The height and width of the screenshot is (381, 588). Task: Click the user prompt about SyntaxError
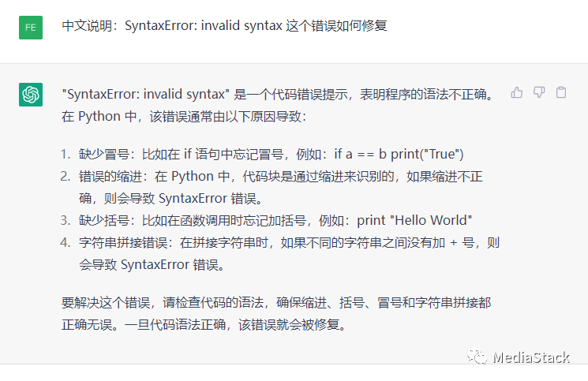[224, 26]
